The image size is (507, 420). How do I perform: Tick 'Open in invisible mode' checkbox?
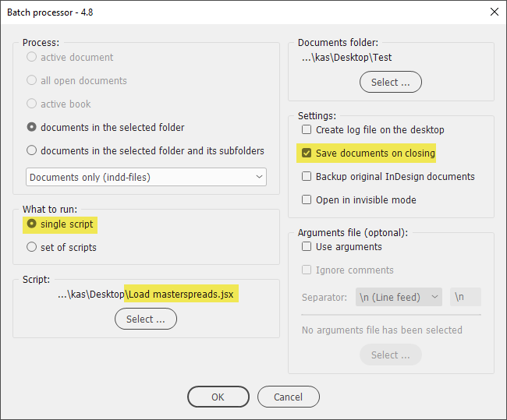point(307,199)
